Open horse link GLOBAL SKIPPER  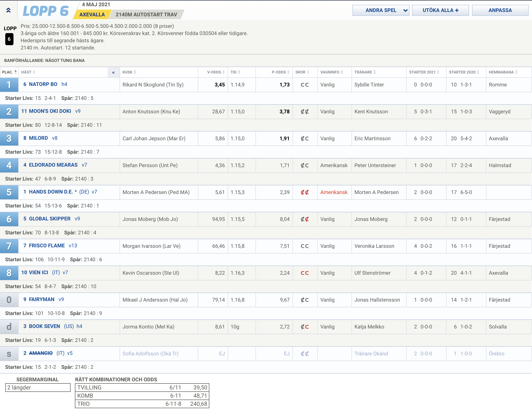pyautogui.click(x=50, y=219)
